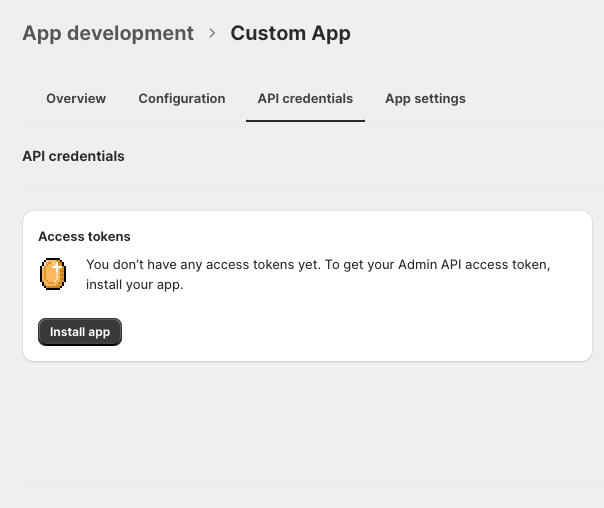Click the 'You don't have any access tokens' message
Image resolution: width=604 pixels, height=508 pixels.
(318, 275)
